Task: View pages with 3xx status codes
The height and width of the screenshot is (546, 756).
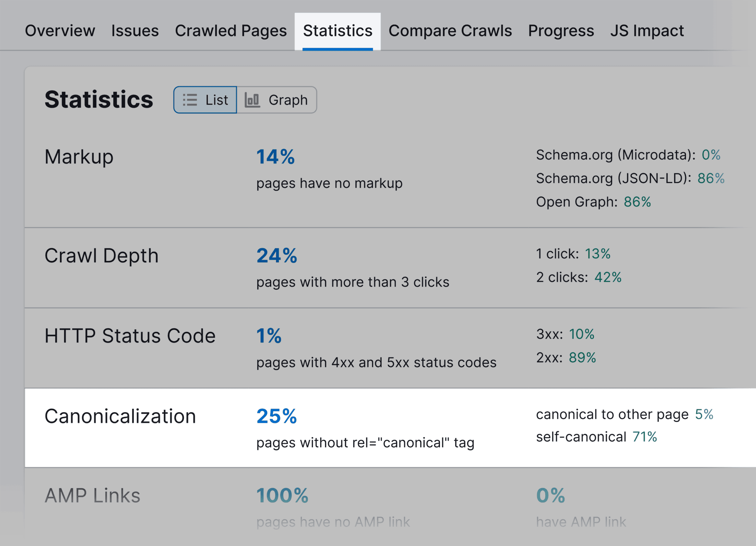Action: (x=583, y=334)
